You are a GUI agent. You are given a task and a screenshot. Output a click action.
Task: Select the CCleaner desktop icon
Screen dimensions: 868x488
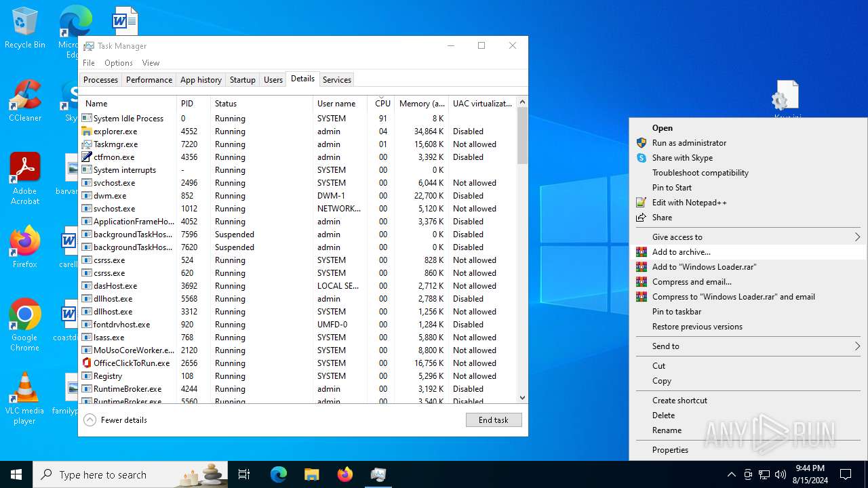click(25, 100)
